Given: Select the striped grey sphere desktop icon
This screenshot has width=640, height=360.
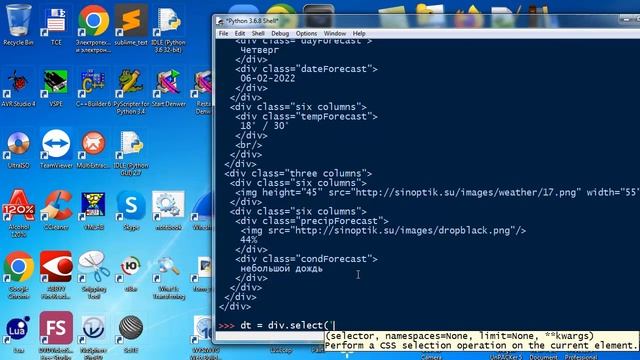Looking at the screenshot, I should tap(131, 333).
